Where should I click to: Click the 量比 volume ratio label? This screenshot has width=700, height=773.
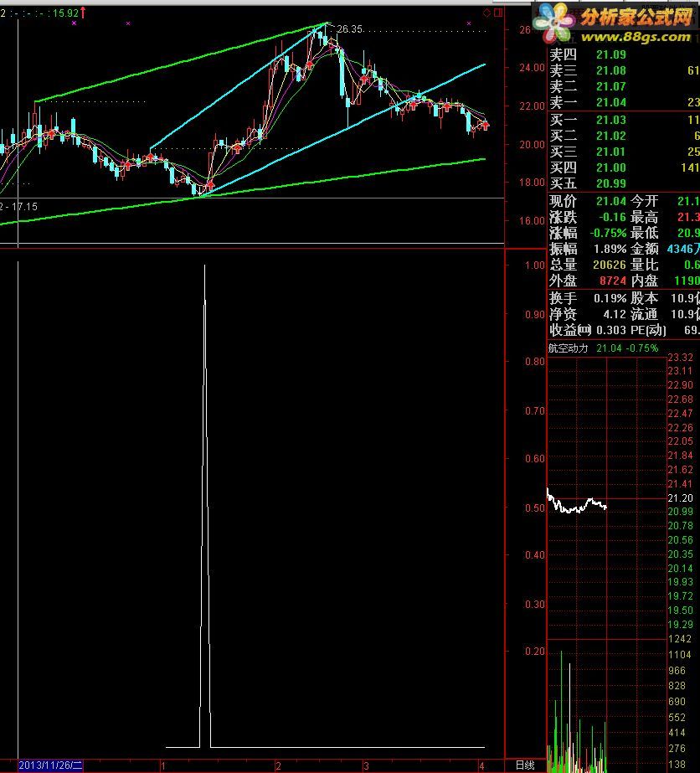click(644, 265)
